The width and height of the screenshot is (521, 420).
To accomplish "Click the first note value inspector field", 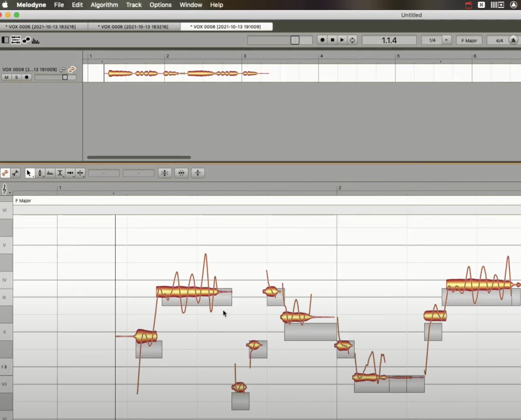I will click(104, 173).
